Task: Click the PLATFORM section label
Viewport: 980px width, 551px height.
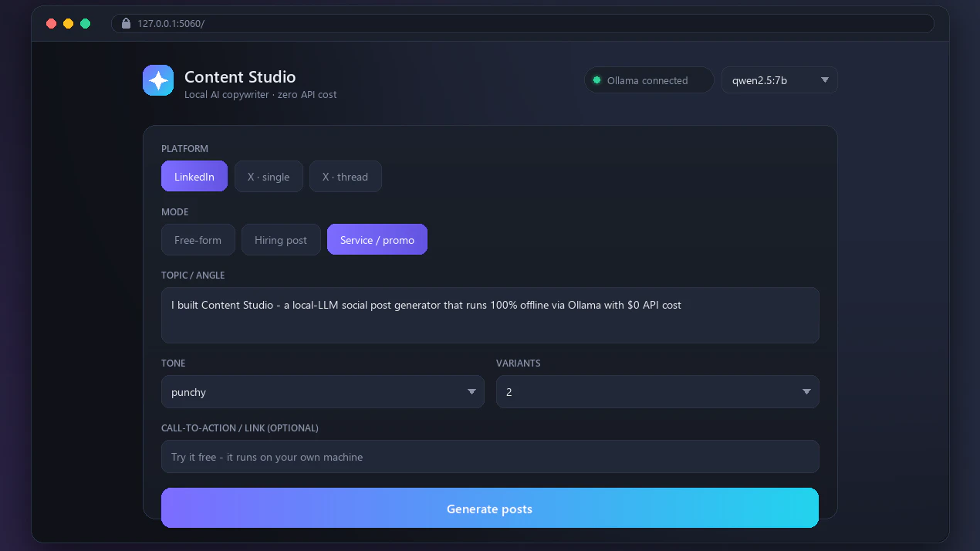Action: click(x=184, y=148)
